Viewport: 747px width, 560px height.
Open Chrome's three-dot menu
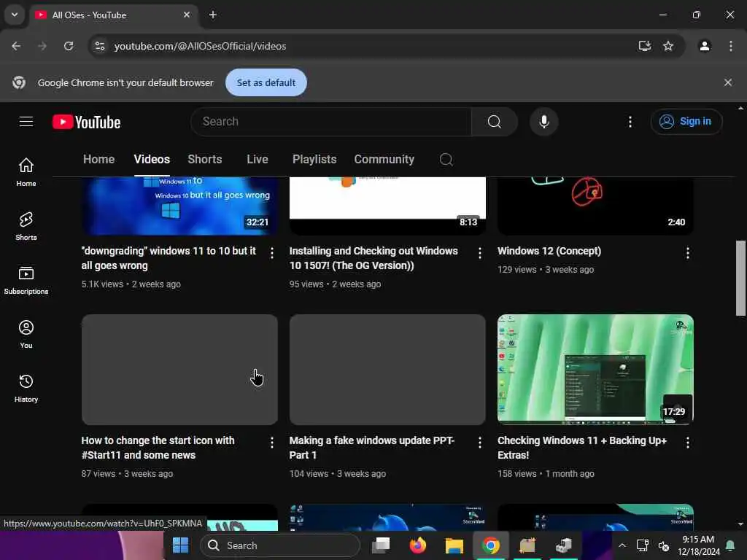point(730,46)
